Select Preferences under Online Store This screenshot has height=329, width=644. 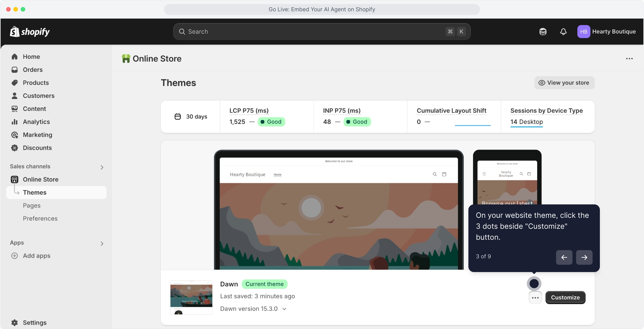40,219
